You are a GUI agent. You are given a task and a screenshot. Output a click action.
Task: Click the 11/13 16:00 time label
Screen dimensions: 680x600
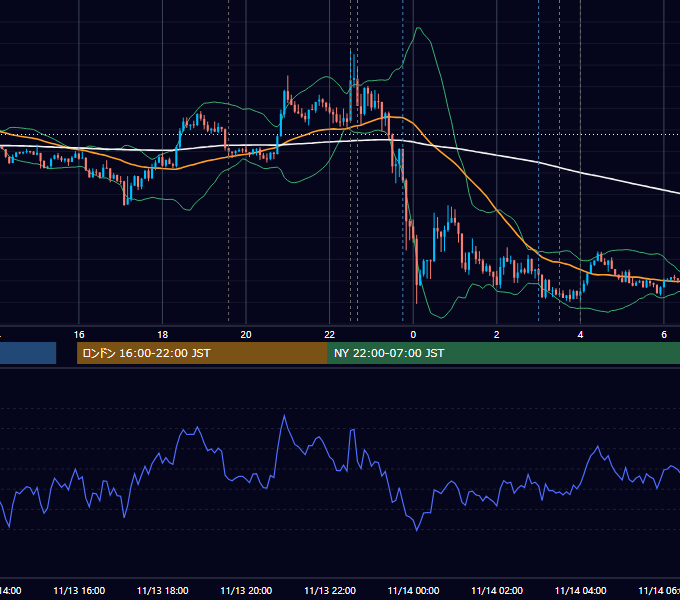click(79, 590)
